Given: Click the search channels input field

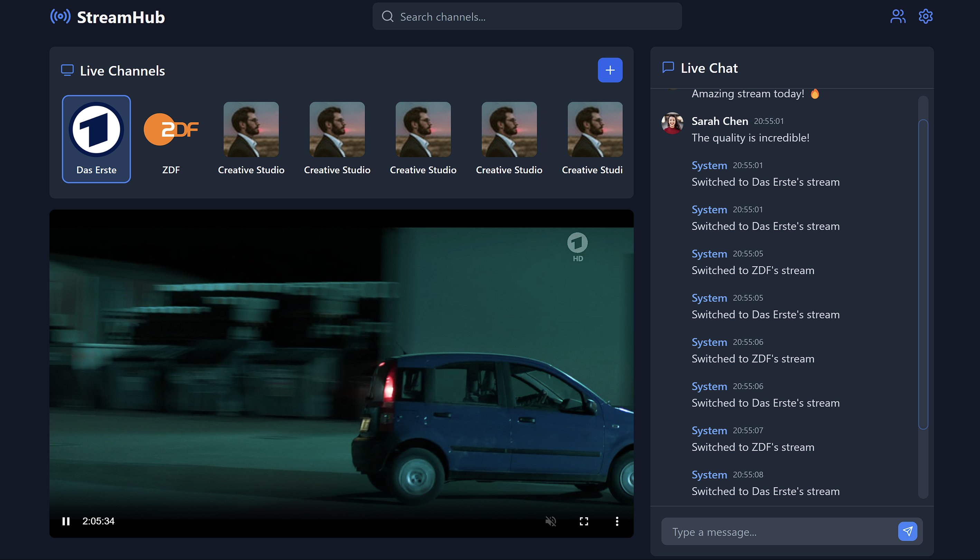Looking at the screenshot, I should [x=527, y=17].
